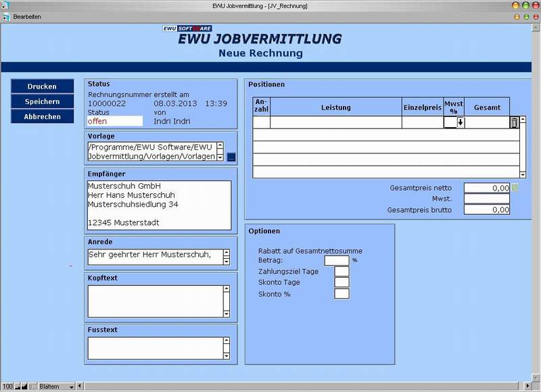Click the Gesamt field in the first row

click(x=487, y=122)
